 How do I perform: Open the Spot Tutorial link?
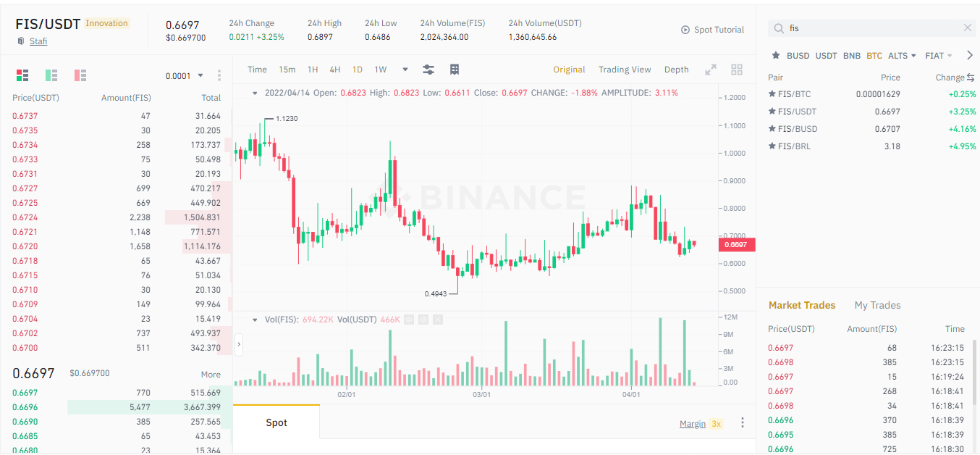coord(719,30)
